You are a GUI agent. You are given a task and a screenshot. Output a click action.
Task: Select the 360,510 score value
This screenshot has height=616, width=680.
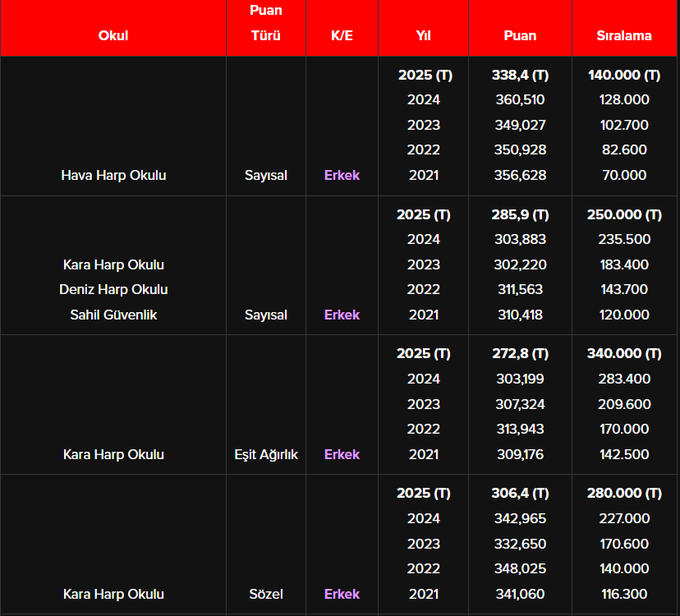click(x=520, y=99)
